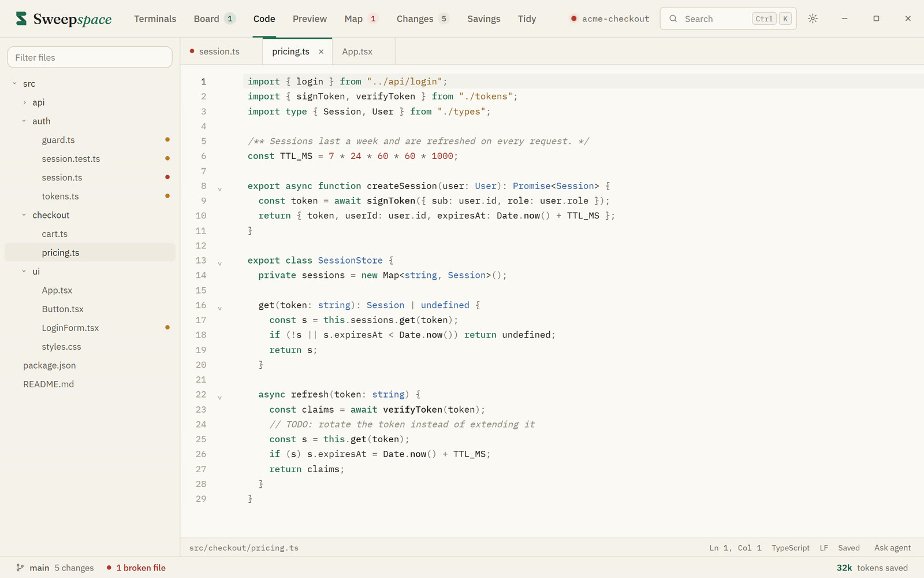
Task: Click the 1 broken file status link
Action: [x=136, y=568]
